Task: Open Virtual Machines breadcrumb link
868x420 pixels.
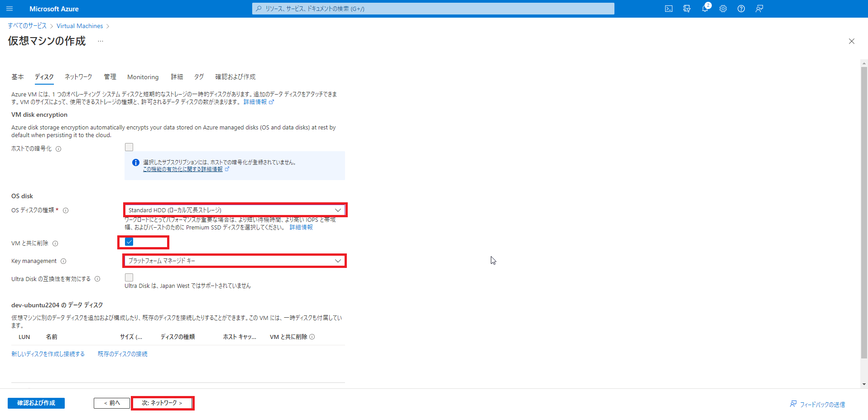Action: click(80, 26)
